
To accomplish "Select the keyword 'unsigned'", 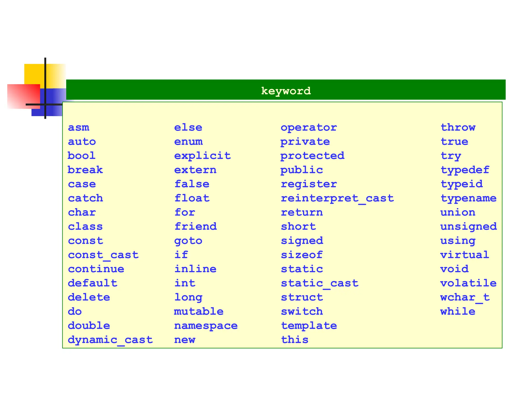I will 469,227.
